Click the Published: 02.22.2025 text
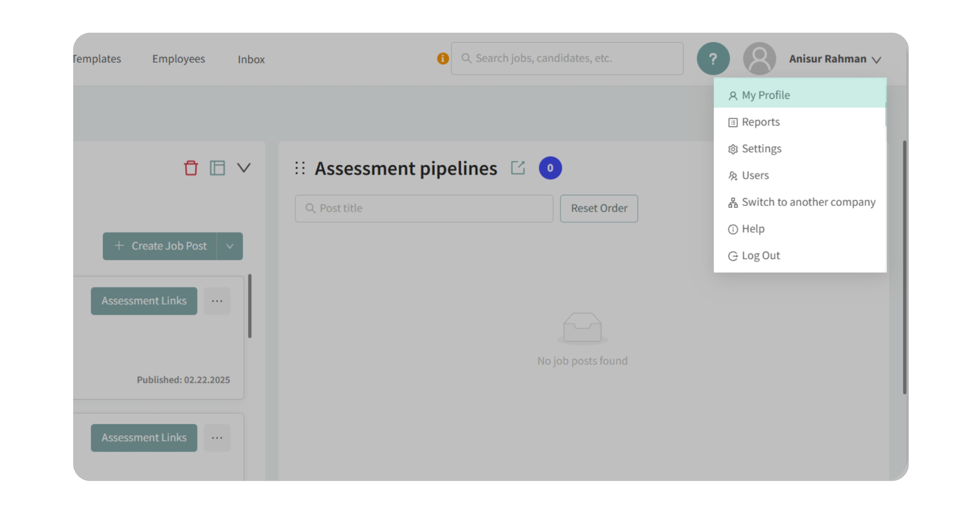This screenshot has height=526, width=980. (x=183, y=380)
